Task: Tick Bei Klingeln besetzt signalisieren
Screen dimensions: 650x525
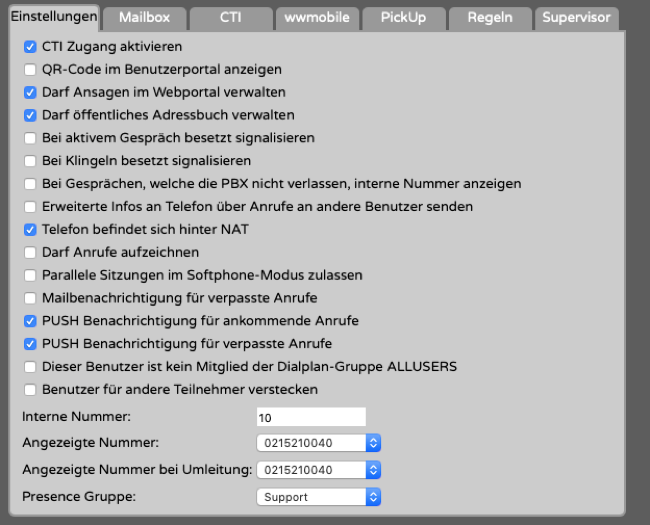Action: click(x=30, y=160)
